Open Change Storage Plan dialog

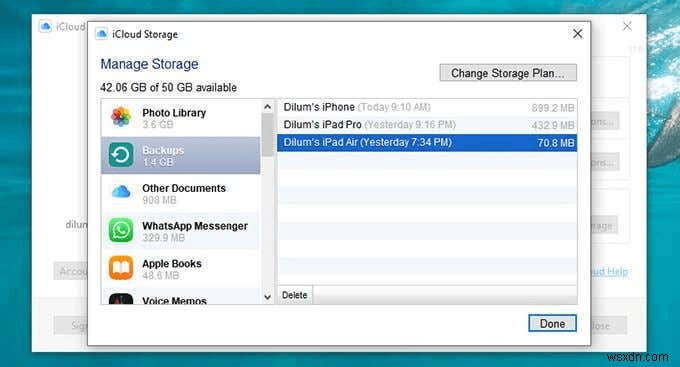pos(508,73)
